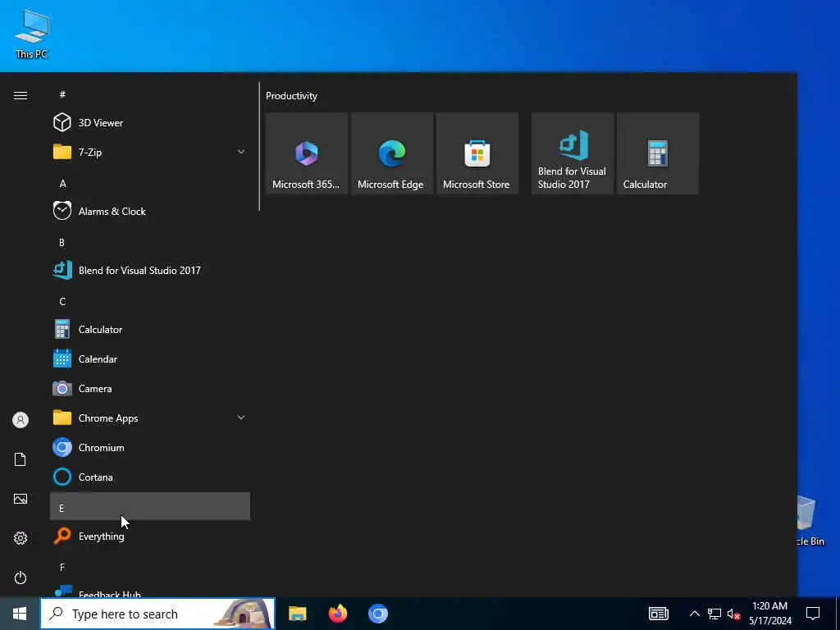Open the Calendar app
Image resolution: width=840 pixels, height=630 pixels.
(150, 358)
